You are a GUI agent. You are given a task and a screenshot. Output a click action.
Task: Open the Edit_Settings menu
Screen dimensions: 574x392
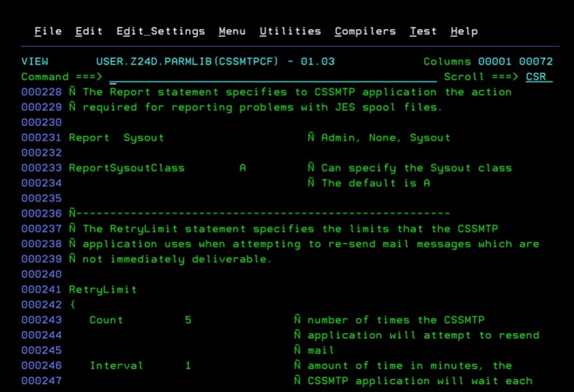coord(161,31)
